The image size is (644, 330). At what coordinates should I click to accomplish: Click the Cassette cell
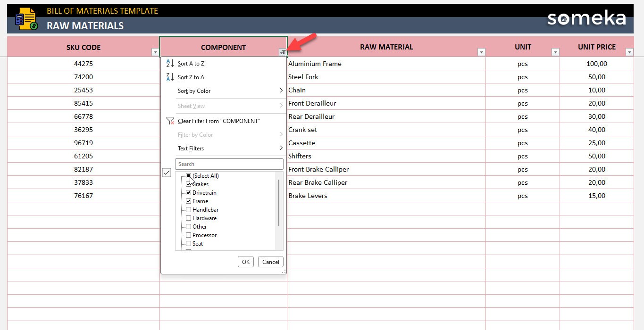click(386, 143)
